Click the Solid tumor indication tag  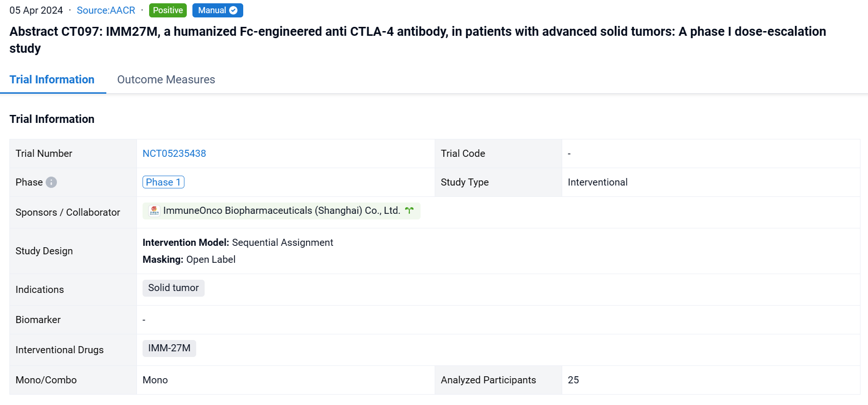(x=173, y=288)
